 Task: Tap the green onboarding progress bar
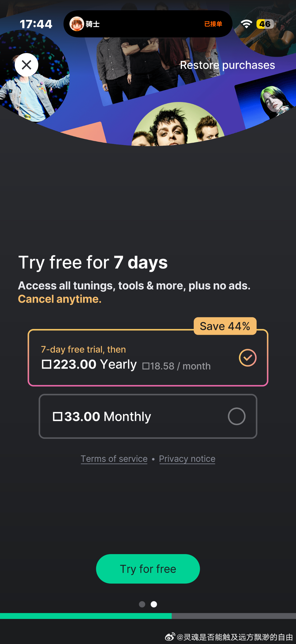click(86, 616)
